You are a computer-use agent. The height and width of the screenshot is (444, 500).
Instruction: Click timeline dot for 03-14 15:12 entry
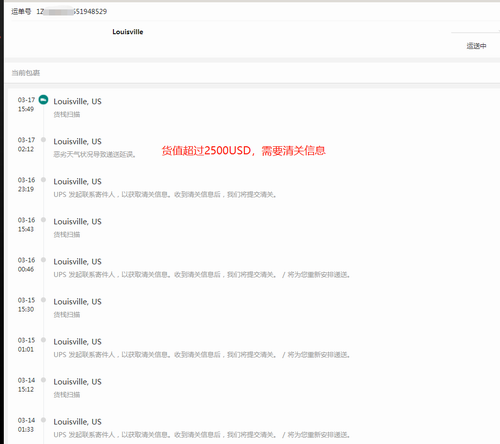(x=43, y=380)
